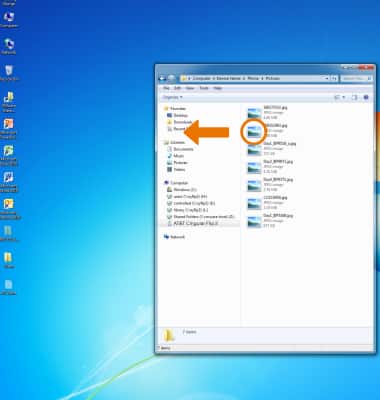This screenshot has width=380, height=400.
Task: Expand the change view options arrow
Action: pyautogui.click(x=344, y=97)
